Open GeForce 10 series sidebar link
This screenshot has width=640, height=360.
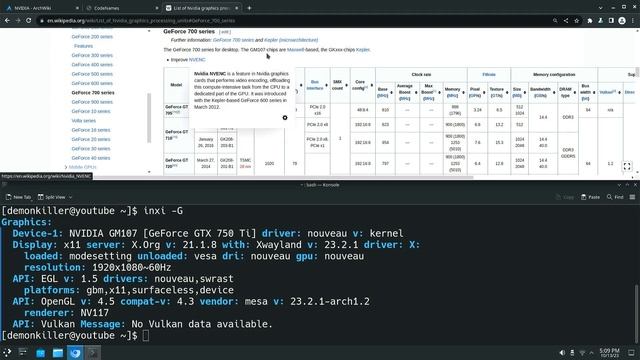(x=91, y=111)
